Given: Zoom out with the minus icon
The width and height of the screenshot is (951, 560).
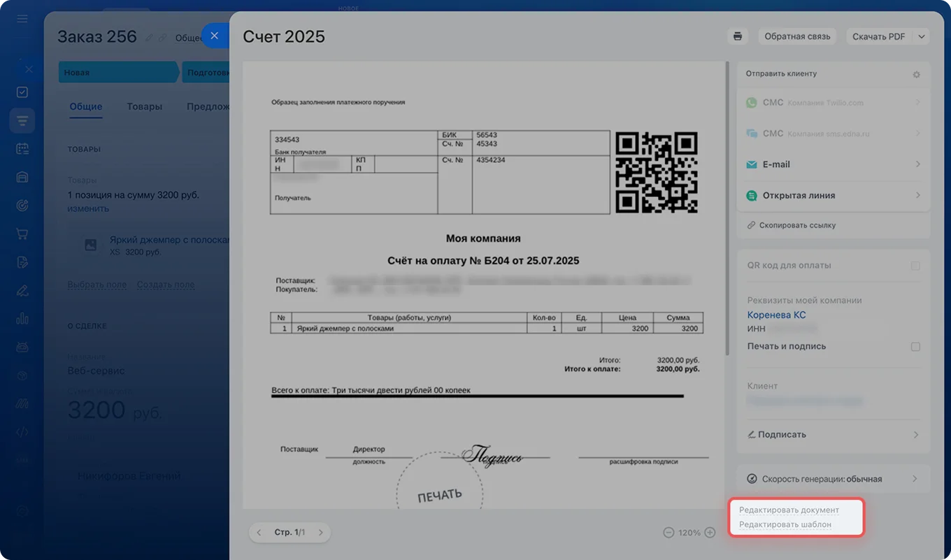Looking at the screenshot, I should pyautogui.click(x=668, y=533).
